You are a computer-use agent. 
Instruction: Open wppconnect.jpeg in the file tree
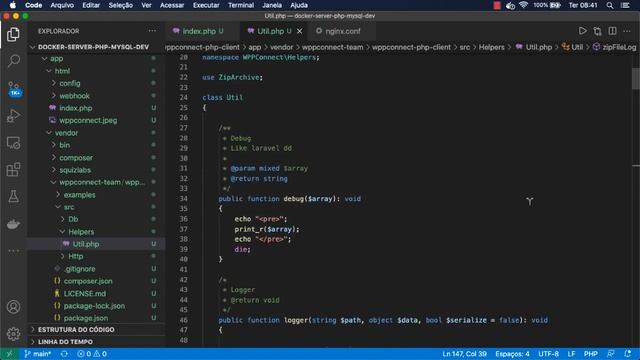88,120
